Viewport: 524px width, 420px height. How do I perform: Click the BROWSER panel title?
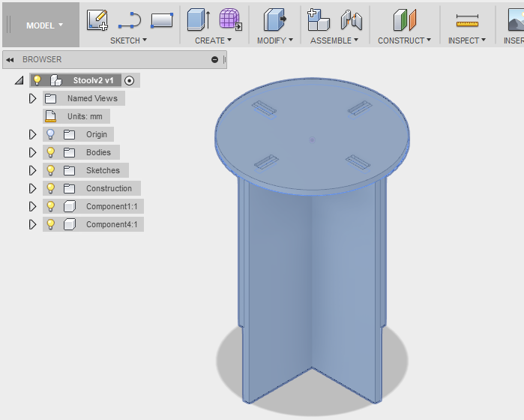pyautogui.click(x=42, y=59)
